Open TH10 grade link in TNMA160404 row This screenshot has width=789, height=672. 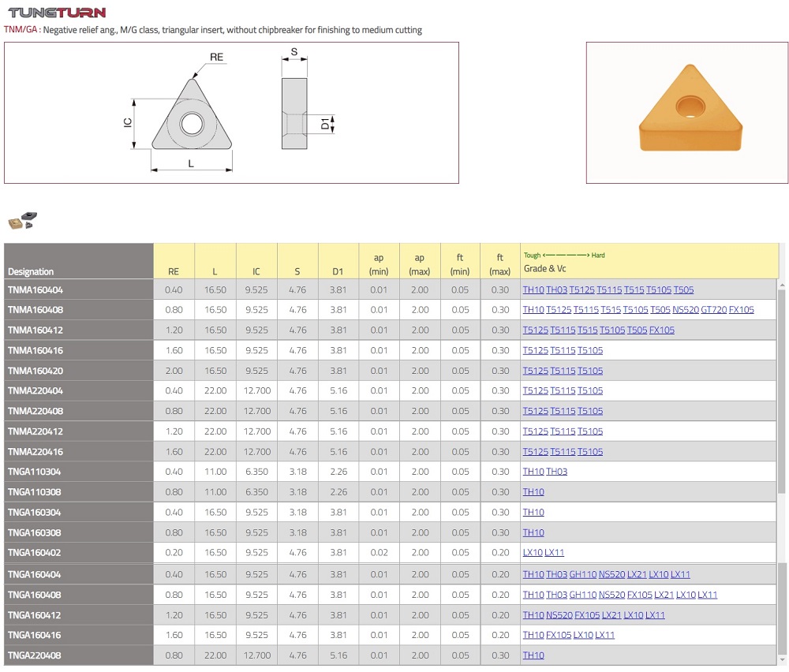click(x=533, y=289)
